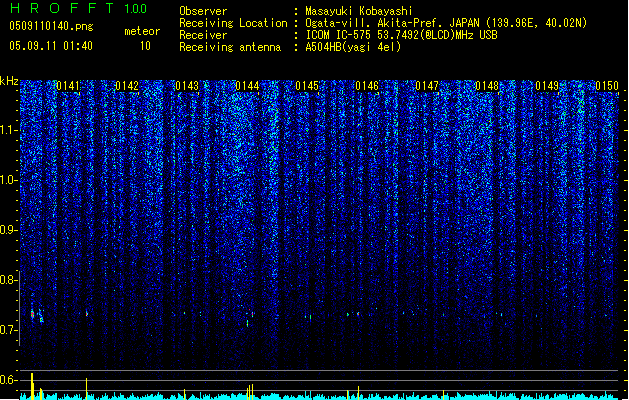Image resolution: width=629 pixels, height=400 pixels.
Task: Click the A504HB(yagi 4el) antenna text
Action: [x=353, y=47]
